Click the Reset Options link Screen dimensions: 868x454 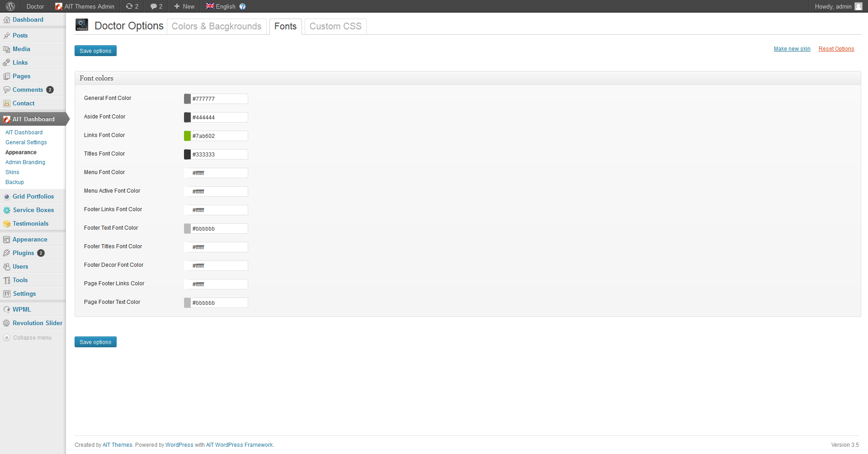click(x=836, y=49)
